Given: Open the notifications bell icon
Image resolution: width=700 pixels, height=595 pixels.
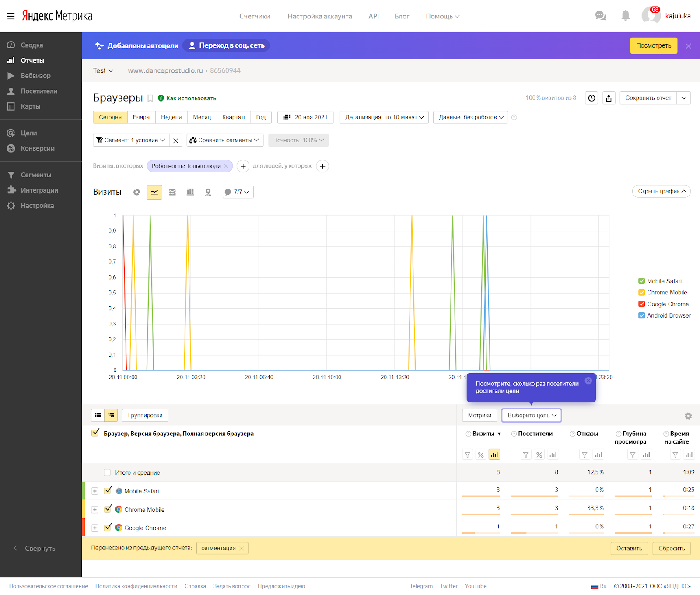Looking at the screenshot, I should (x=626, y=16).
